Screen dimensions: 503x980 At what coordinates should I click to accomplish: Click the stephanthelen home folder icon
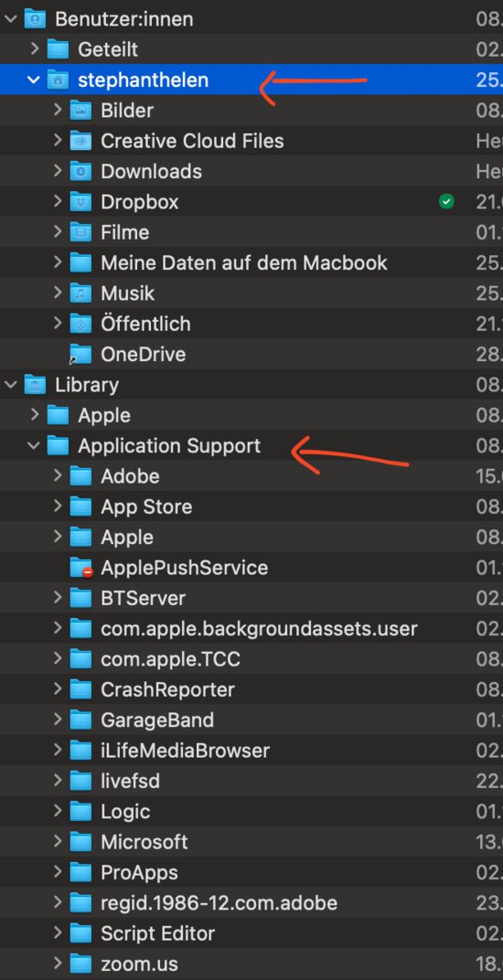59,80
